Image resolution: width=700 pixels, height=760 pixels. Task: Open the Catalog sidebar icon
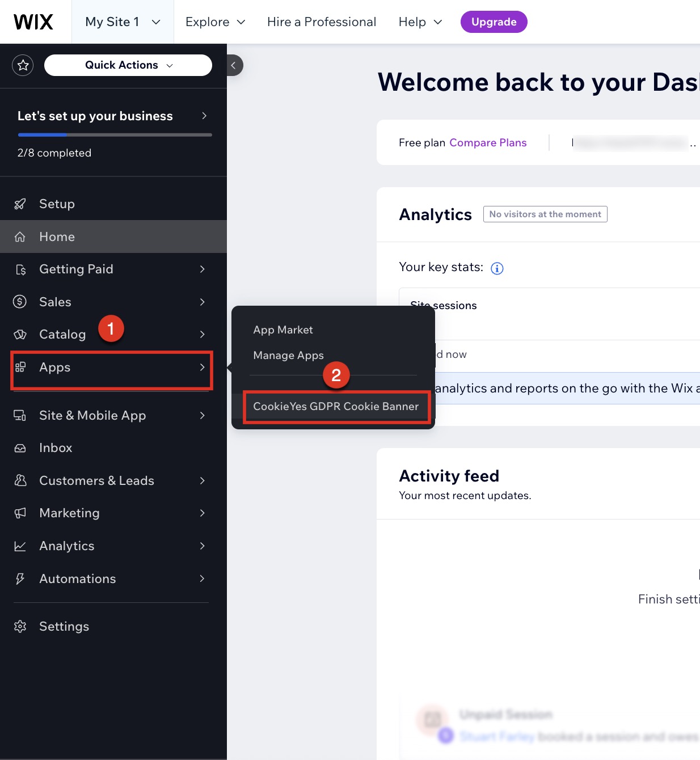pyautogui.click(x=20, y=334)
